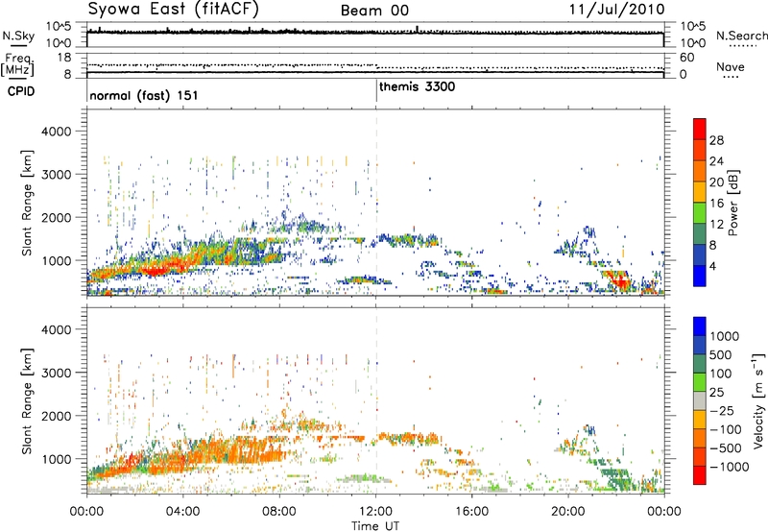The width and height of the screenshot is (768, 532).
Task: Click the Slant Range label of power panel
Action: coord(27,204)
